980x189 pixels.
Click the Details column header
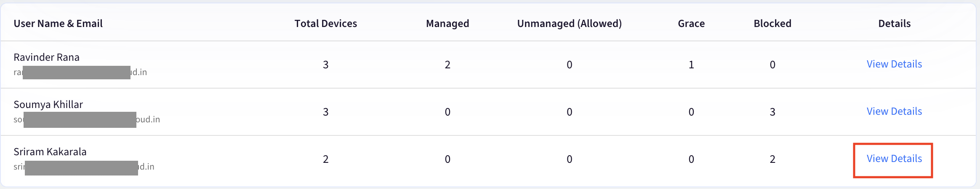[x=895, y=24]
